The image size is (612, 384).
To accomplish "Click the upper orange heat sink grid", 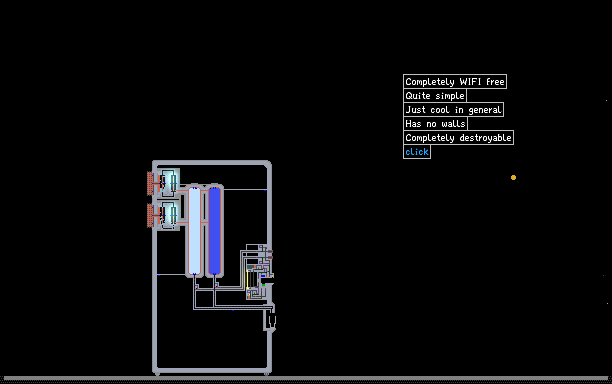I will click(150, 183).
